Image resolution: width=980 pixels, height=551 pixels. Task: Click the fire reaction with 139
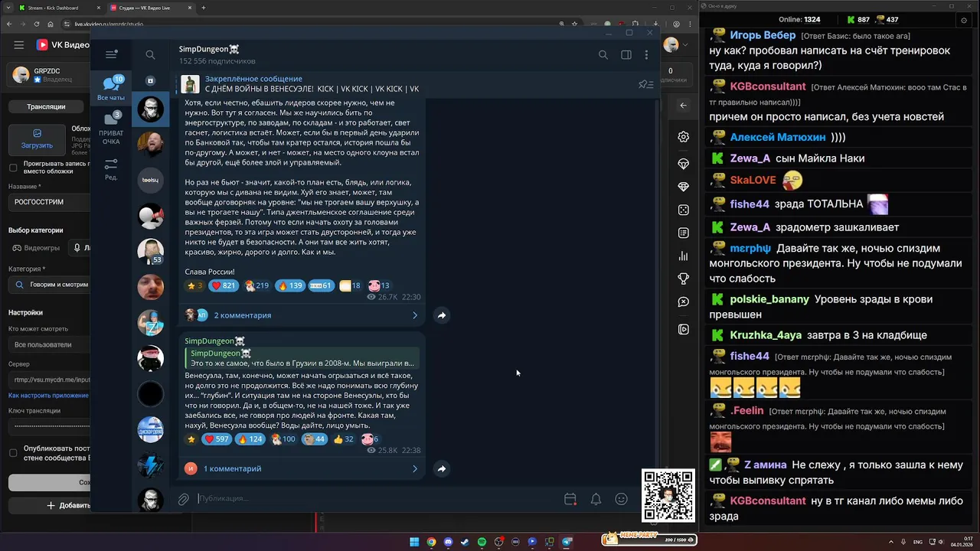[x=289, y=285]
